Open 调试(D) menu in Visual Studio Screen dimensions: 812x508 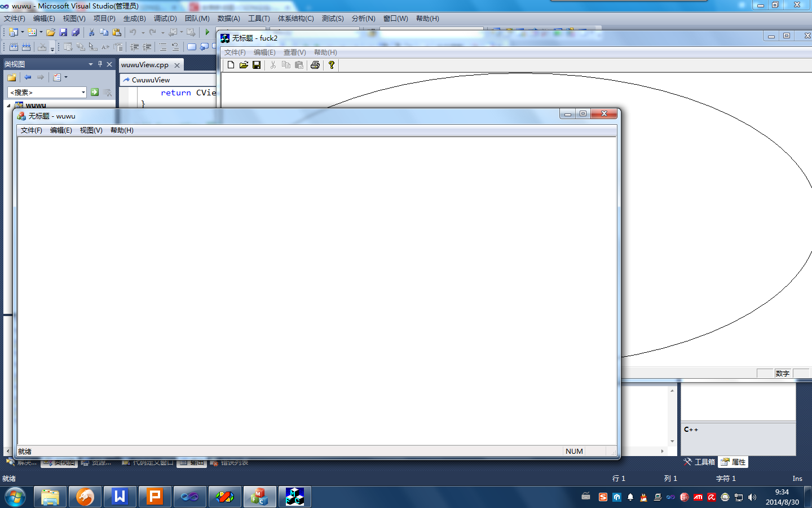click(165, 19)
